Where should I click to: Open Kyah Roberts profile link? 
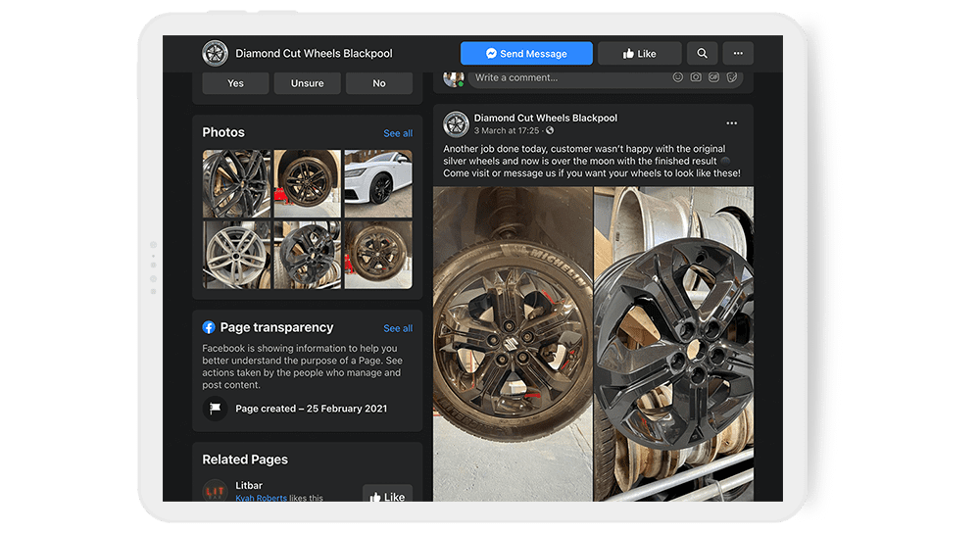262,498
